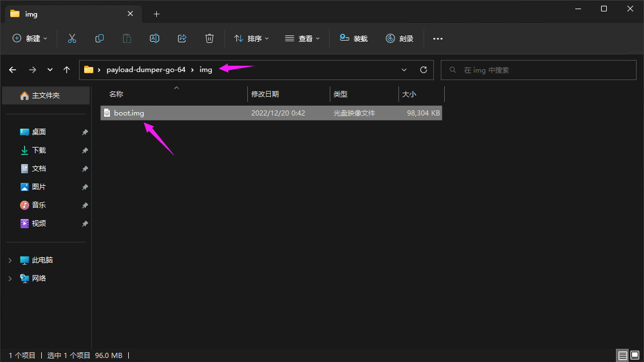This screenshot has width=644, height=362.
Task: Open recent locations chevron dropdown
Action: coord(50,70)
